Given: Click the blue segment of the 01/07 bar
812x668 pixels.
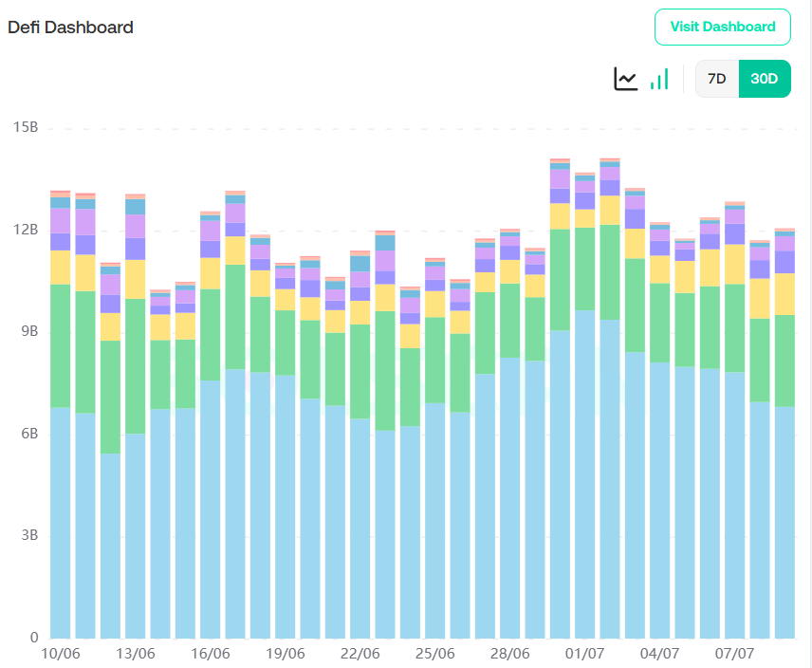Looking at the screenshot, I should tap(585, 474).
